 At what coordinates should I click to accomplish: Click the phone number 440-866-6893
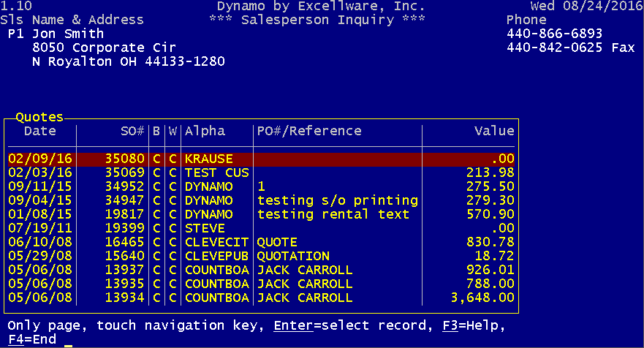click(x=555, y=34)
